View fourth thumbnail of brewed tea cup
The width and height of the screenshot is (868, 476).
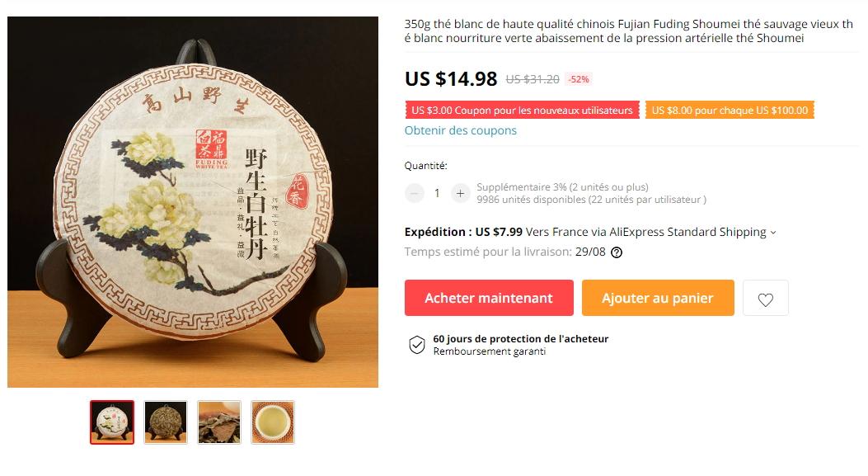point(273,422)
